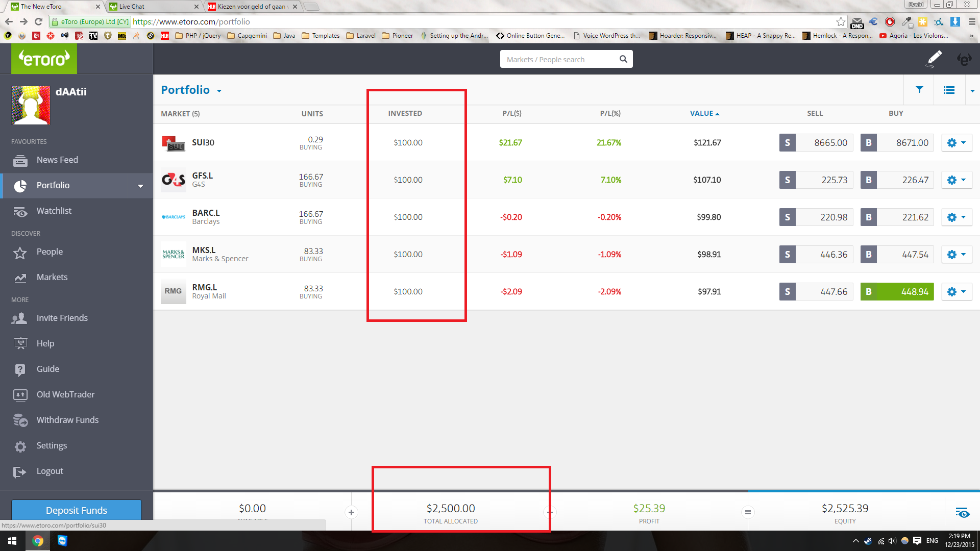
Task: Open the gear dropdown for GFS.L
Action: 957,180
